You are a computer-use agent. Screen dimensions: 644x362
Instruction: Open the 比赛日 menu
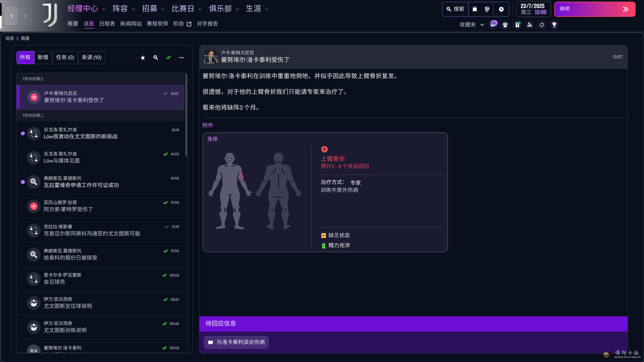[183, 8]
